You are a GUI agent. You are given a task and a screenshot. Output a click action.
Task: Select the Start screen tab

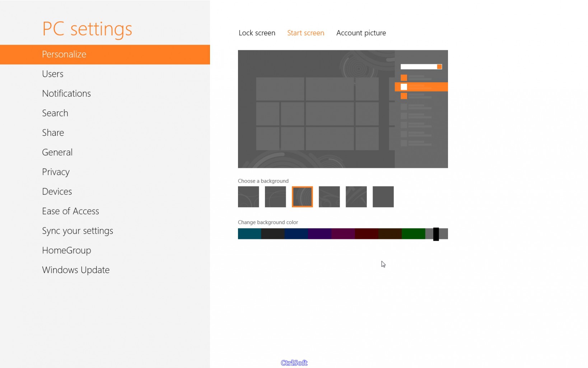(x=305, y=33)
